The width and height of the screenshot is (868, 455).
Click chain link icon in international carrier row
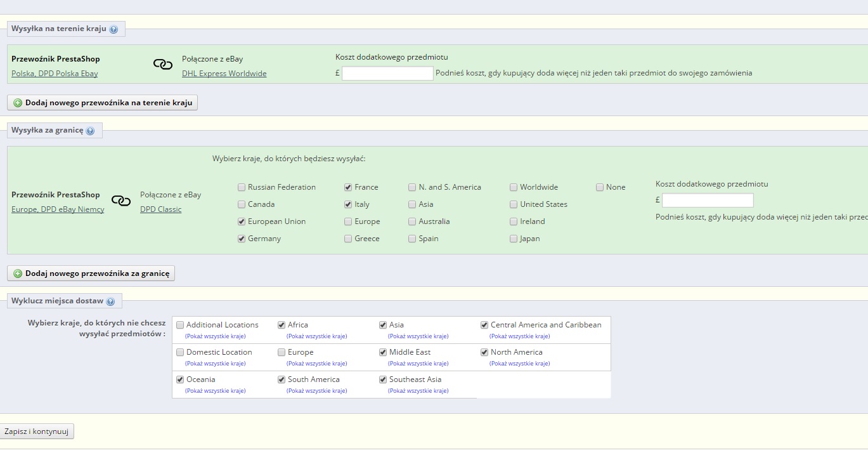121,201
